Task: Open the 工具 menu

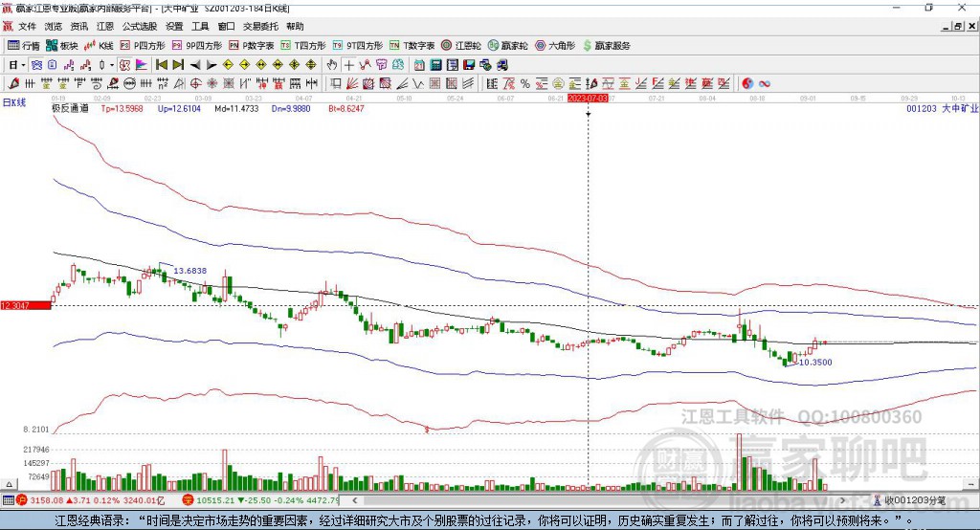Action: [200, 26]
